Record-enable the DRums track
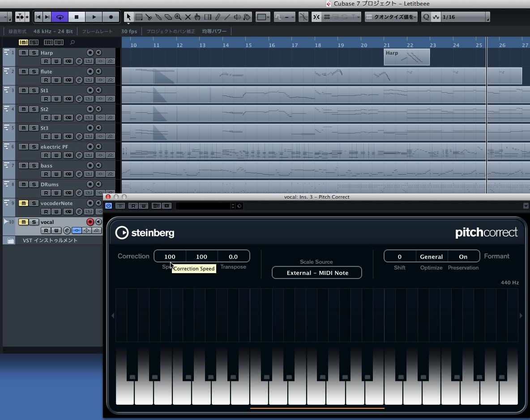Viewport: 530px width, 420px height. (x=90, y=184)
